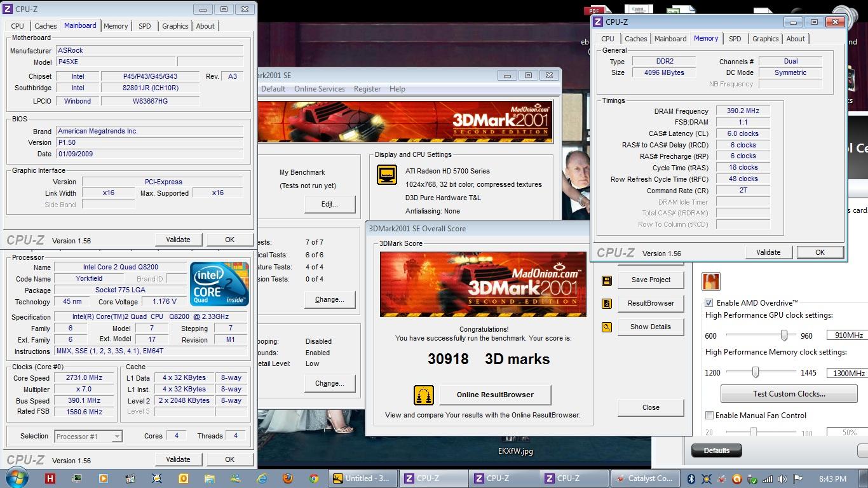Launch Firefox from the taskbar
The width and height of the screenshot is (868, 488).
[x=287, y=478]
